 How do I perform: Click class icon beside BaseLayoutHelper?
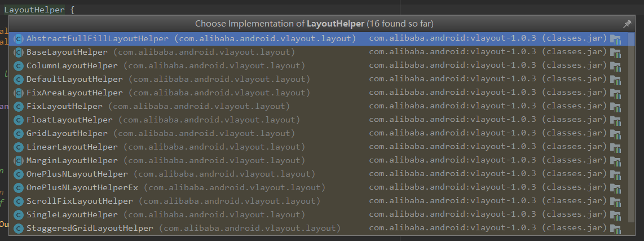[x=18, y=52]
